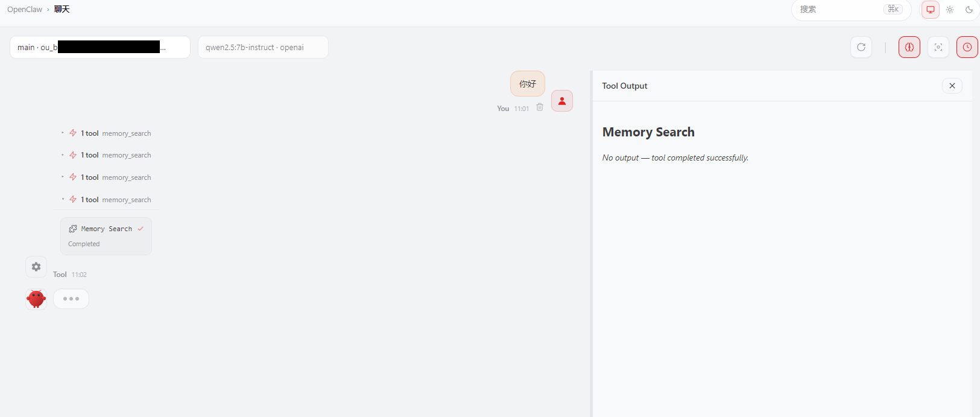
Task: Collapse the expanded memory_search tool row
Action: [107, 200]
